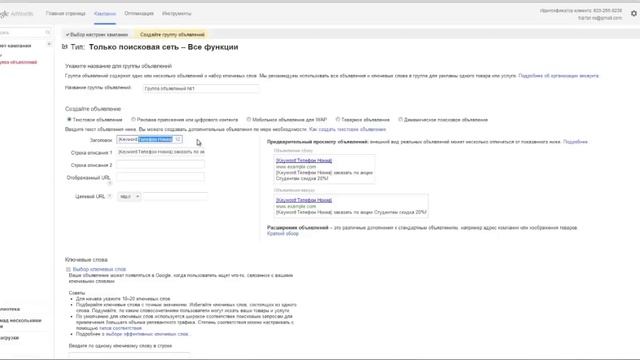Go to 'Выбор настроек кампании' step
Viewport: 640px width, 360px height.
[97, 35]
